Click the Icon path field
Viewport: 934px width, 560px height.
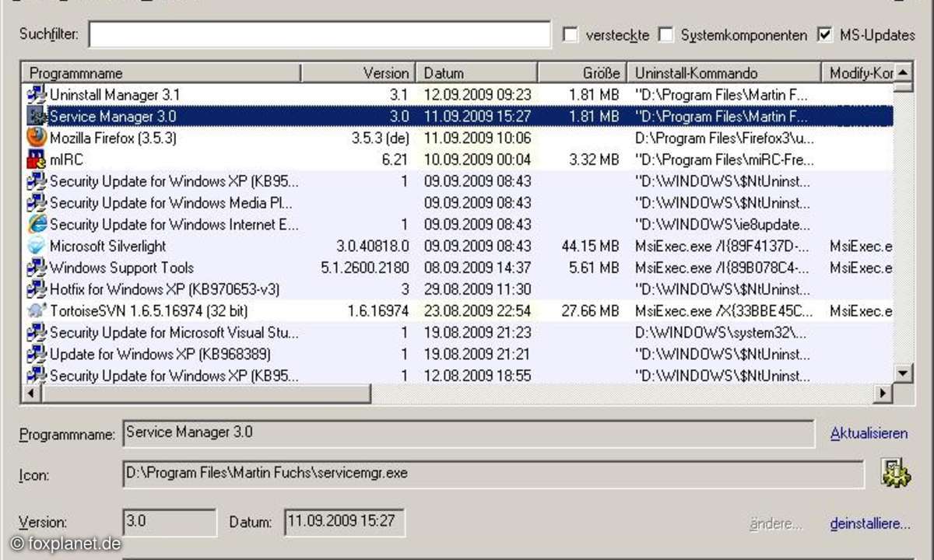click(493, 474)
